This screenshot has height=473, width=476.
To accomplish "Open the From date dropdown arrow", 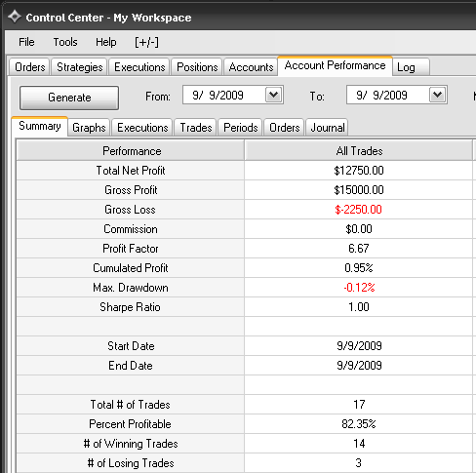I will 274,95.
